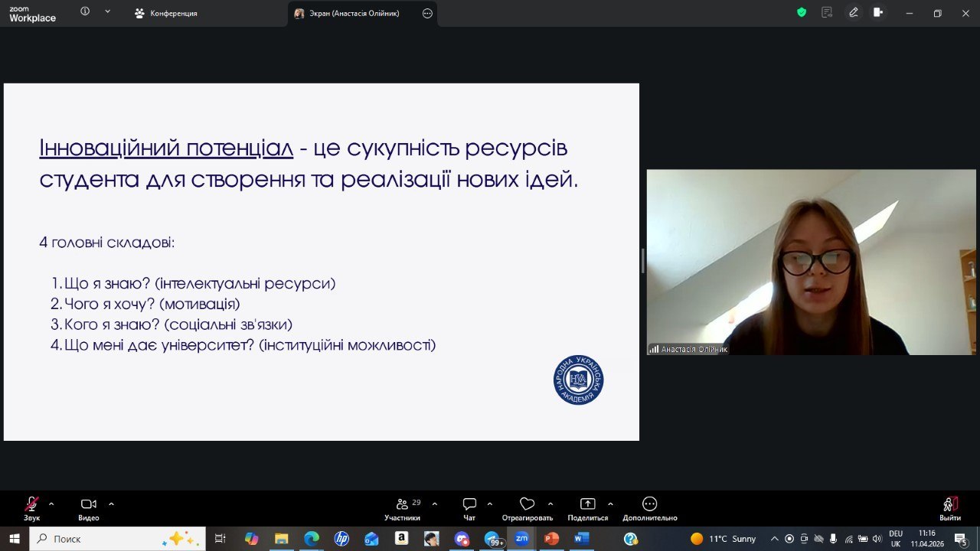Click three-dot options on shared screen tab
Viewport: 980px width, 551px height.
(427, 13)
